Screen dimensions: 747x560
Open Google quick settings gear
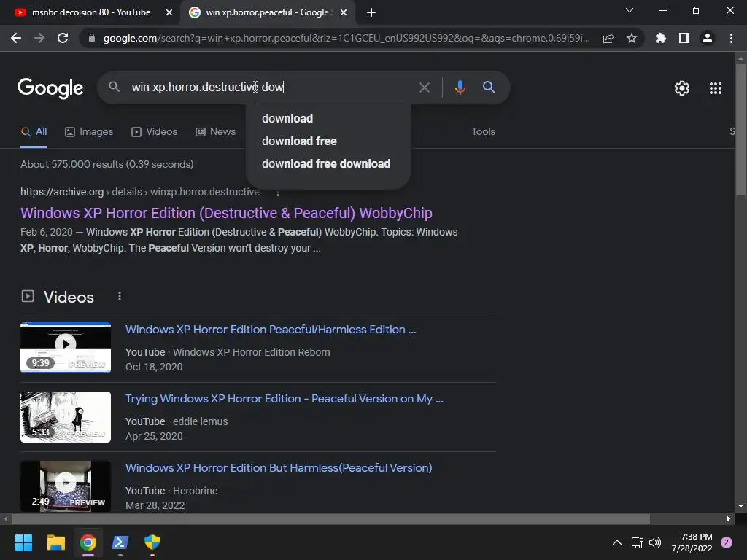pyautogui.click(x=682, y=88)
